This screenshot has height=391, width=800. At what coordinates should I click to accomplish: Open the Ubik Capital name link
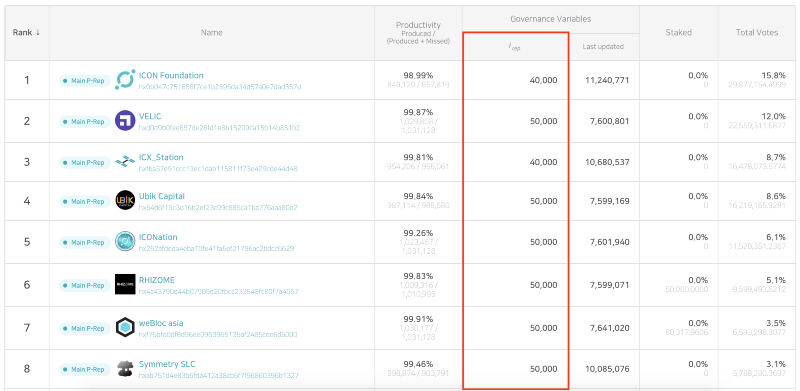pos(162,196)
